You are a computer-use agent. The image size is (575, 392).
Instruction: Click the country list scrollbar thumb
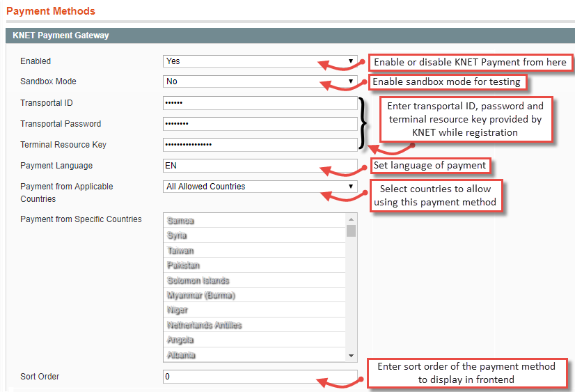tap(351, 230)
